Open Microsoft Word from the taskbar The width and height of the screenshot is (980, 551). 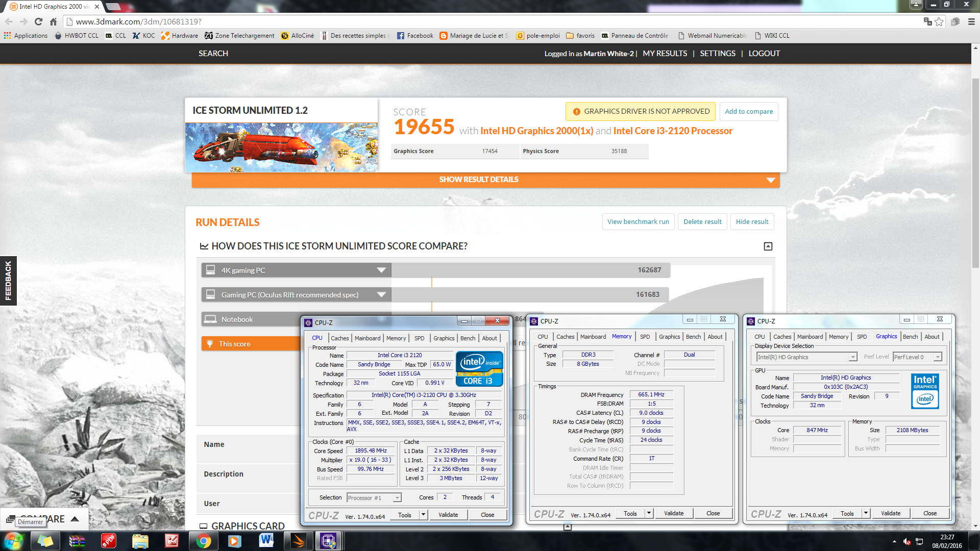[x=266, y=541]
